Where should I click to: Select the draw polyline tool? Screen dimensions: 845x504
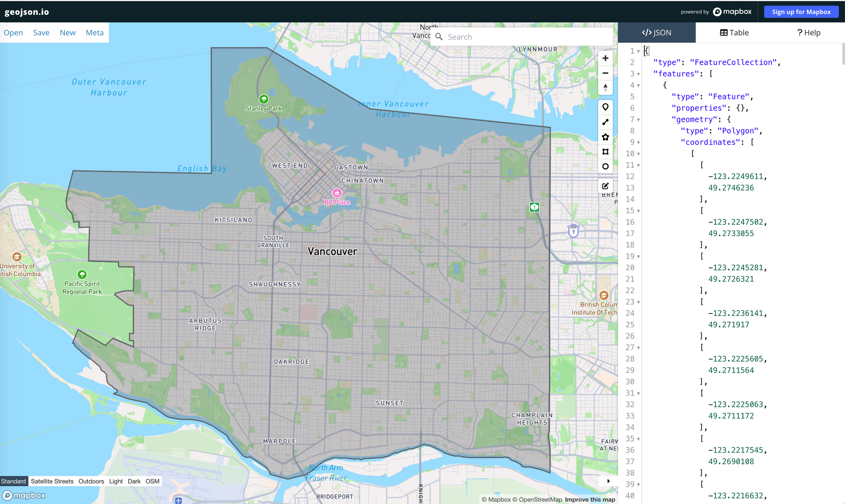coord(605,122)
